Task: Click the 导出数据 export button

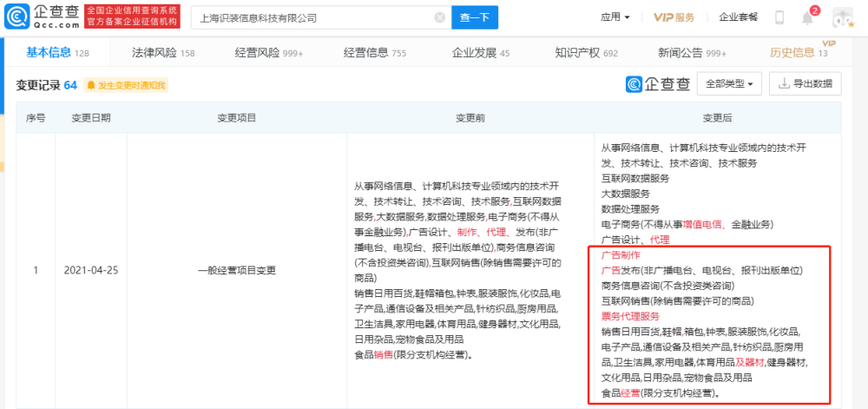Action: click(x=806, y=84)
